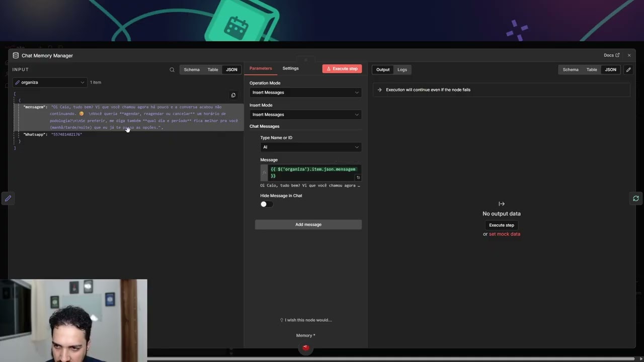Click the Chat Memory Manager database icon

coord(16,55)
